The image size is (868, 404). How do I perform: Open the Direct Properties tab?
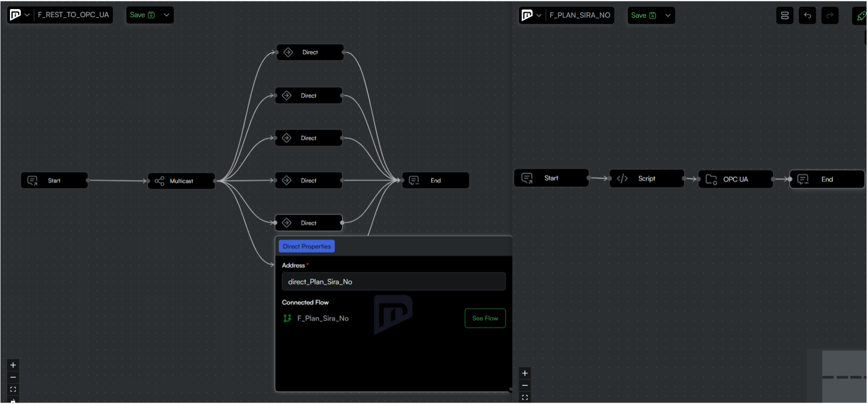(306, 246)
